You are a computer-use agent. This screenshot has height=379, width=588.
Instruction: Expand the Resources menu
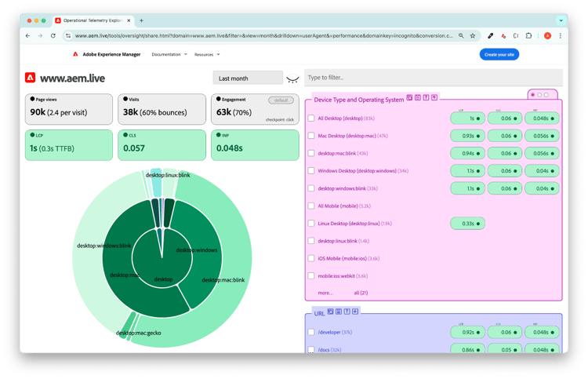point(207,54)
